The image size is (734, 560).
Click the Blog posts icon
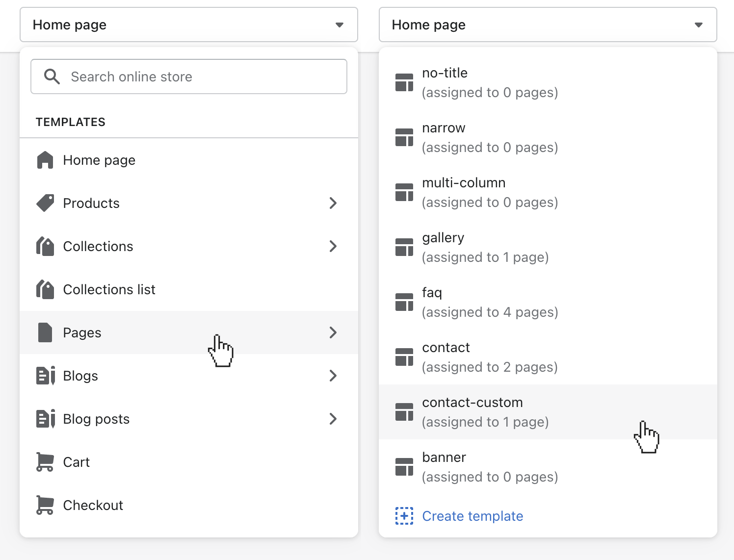[x=46, y=419]
